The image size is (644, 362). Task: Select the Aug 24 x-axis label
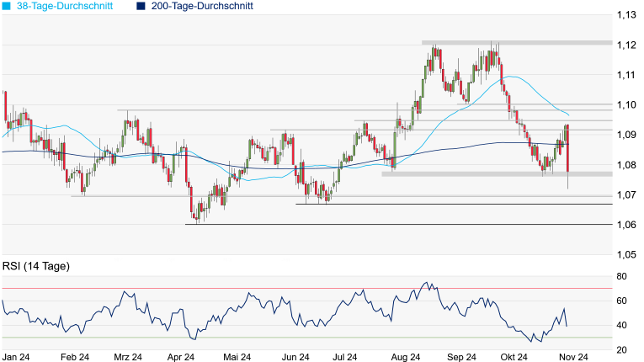click(x=406, y=357)
